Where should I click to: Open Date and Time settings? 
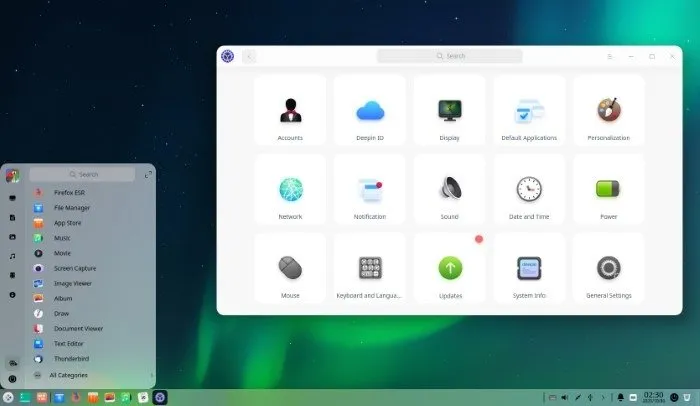529,188
